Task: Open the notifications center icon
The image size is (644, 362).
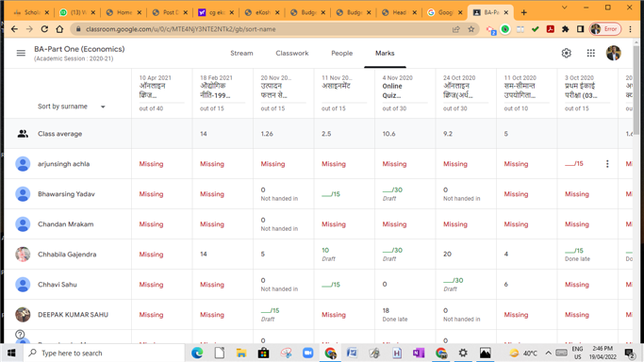Action: point(629,353)
